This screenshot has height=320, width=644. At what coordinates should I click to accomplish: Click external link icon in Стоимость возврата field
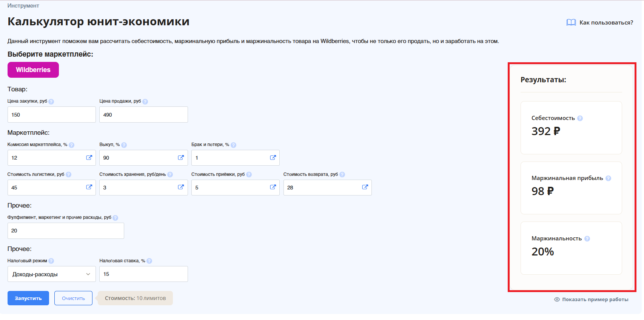pyautogui.click(x=365, y=187)
